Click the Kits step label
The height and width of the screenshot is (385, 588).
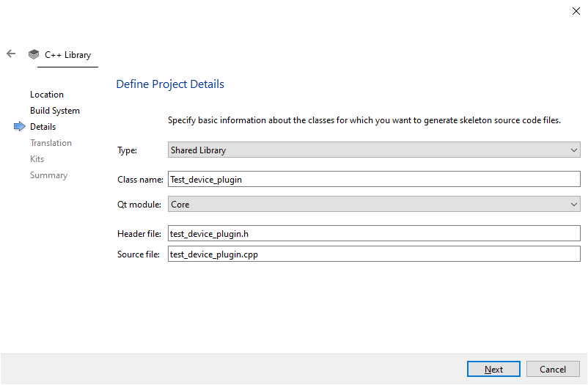click(37, 159)
